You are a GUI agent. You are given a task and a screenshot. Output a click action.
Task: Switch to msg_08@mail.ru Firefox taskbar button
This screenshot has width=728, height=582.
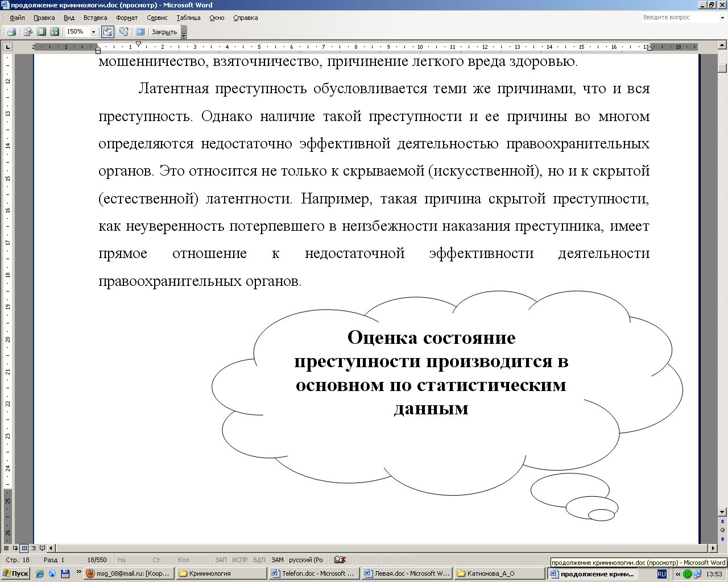point(129,573)
